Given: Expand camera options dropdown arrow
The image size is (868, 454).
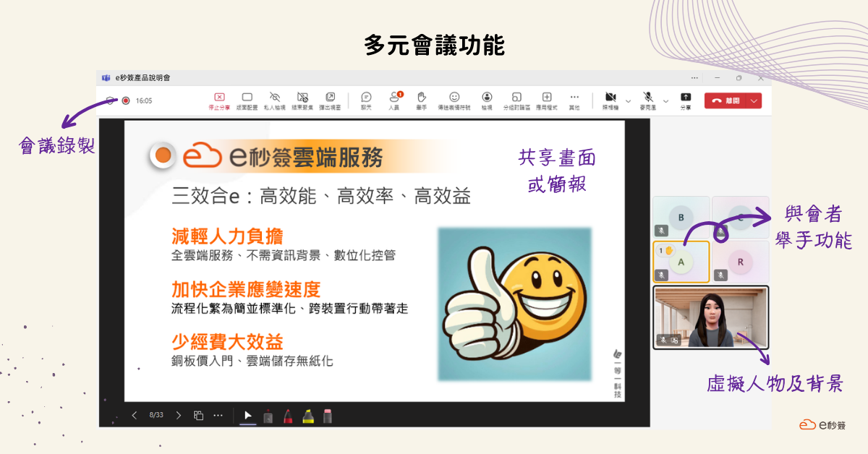Looking at the screenshot, I should [x=628, y=100].
